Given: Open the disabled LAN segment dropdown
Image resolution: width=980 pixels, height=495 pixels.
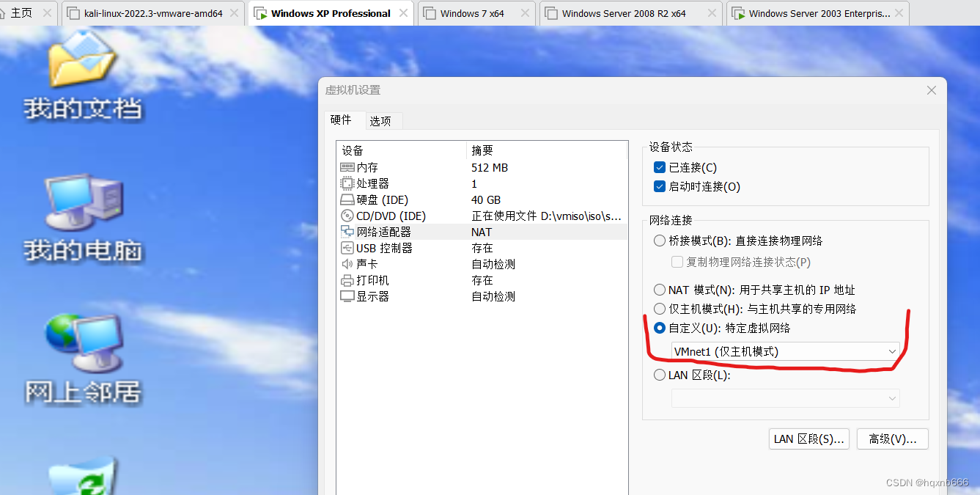Looking at the screenshot, I should (x=786, y=398).
